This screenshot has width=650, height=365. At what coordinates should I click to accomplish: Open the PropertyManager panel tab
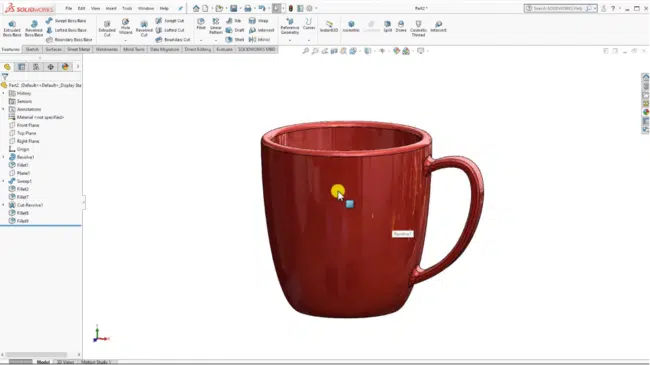(22, 67)
